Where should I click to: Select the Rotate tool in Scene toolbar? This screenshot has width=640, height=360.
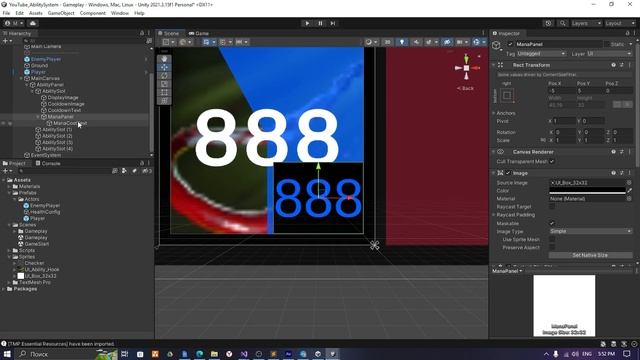click(164, 76)
